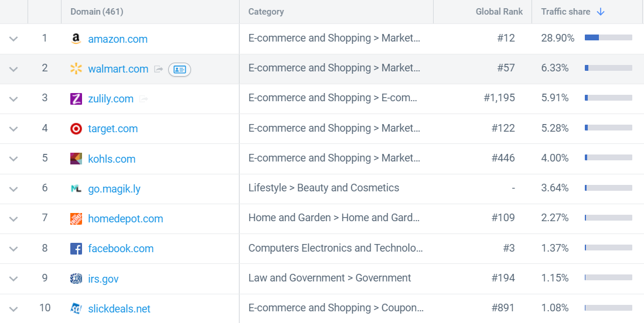This screenshot has width=644, height=323.
Task: Click the Home and Garden category cell
Action: [x=333, y=218]
